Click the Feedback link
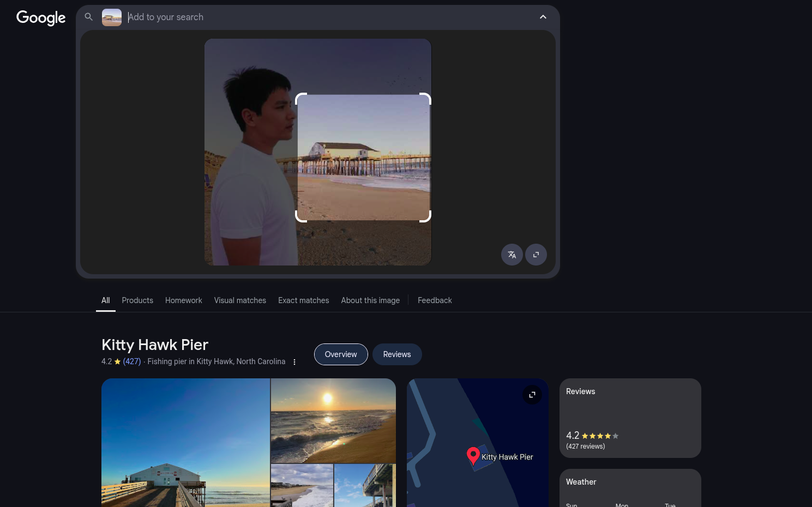This screenshot has height=507, width=812. (x=435, y=300)
